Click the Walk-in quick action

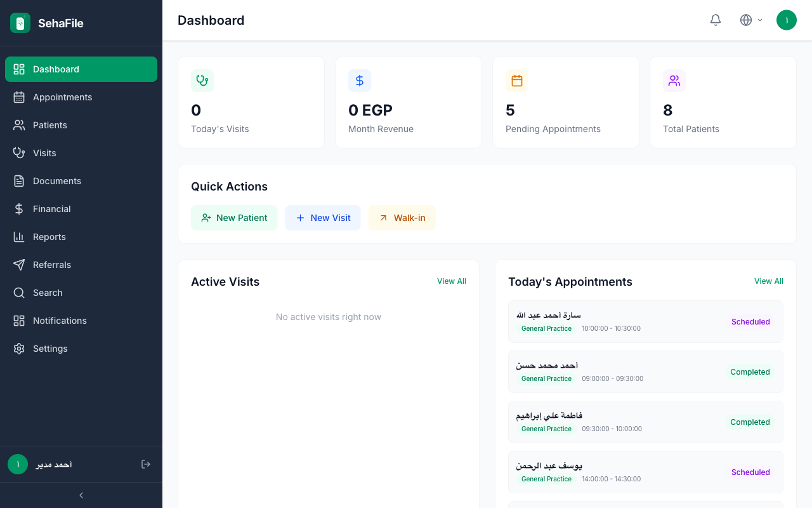(402, 218)
